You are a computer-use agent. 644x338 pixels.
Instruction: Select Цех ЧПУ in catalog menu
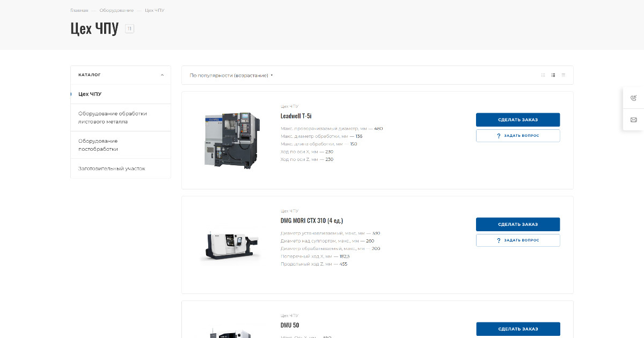pyautogui.click(x=90, y=94)
